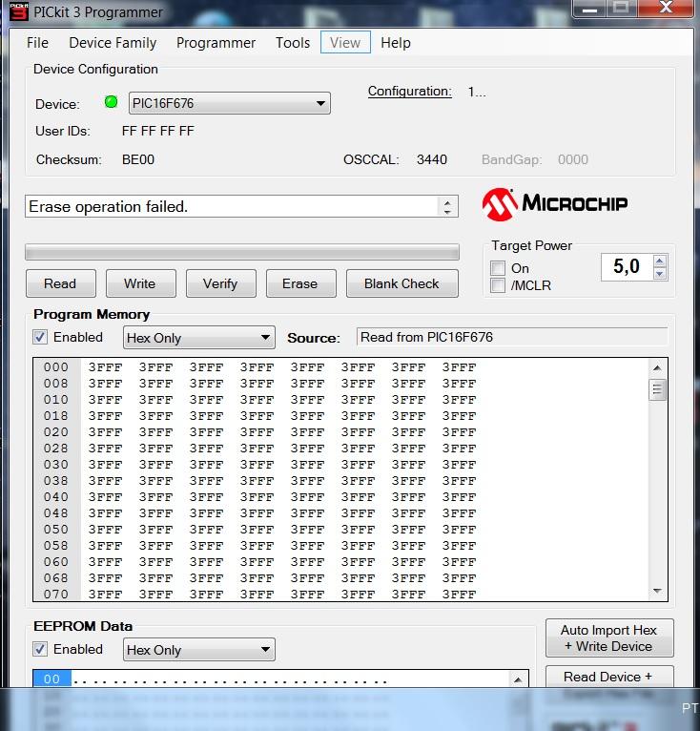The height and width of the screenshot is (731, 700).
Task: Click the Read Device + button
Action: (609, 677)
